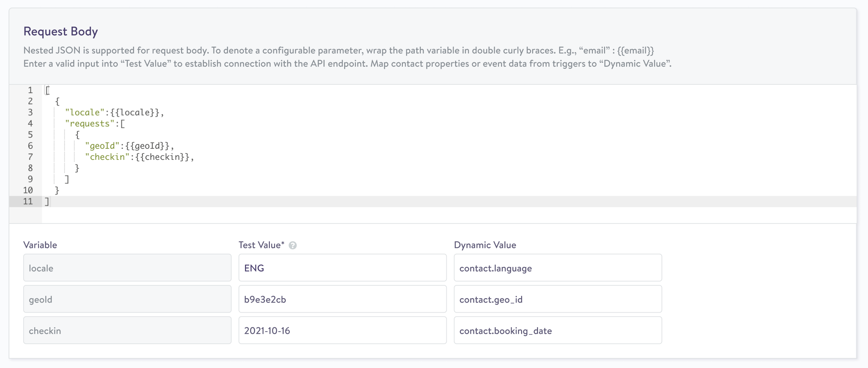The width and height of the screenshot is (868, 368).
Task: Click line number 7 in the gutter
Action: [x=30, y=157]
